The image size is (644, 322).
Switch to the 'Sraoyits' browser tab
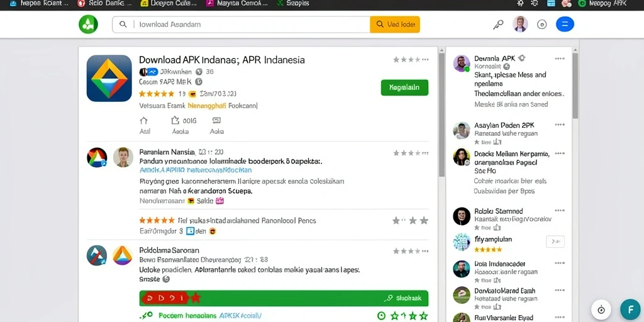point(292,4)
